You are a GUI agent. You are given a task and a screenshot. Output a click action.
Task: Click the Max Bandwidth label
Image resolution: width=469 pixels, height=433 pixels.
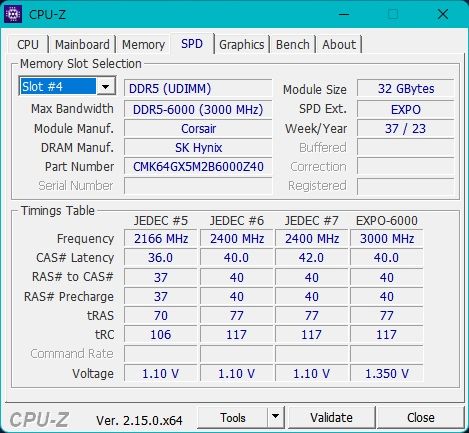pyautogui.click(x=72, y=109)
